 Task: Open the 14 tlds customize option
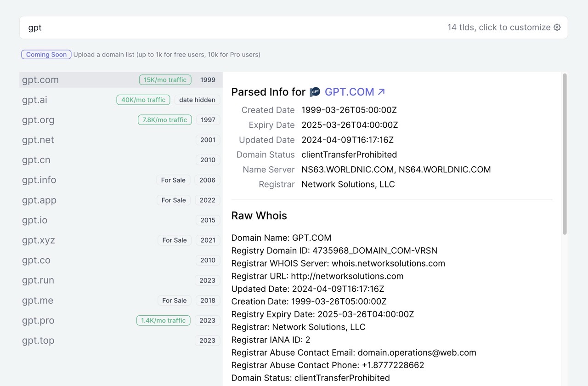click(x=504, y=28)
